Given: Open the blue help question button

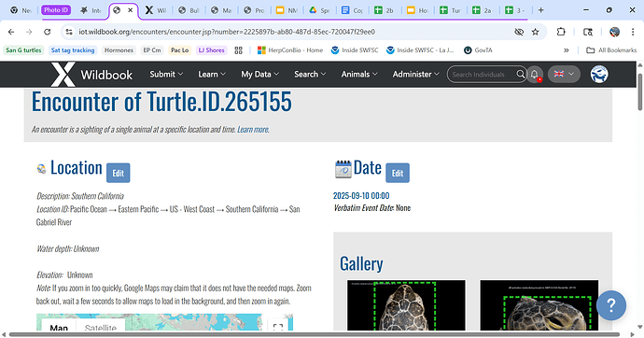Looking at the screenshot, I should coord(611,305).
